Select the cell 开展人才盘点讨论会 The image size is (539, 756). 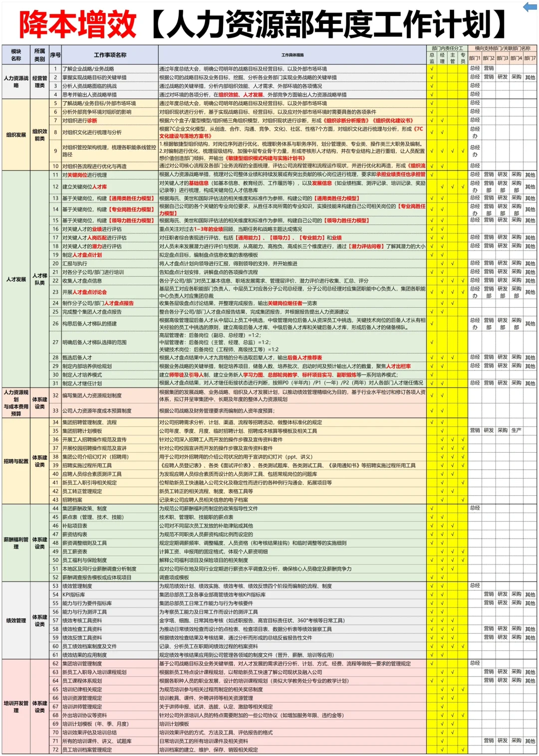(x=110, y=292)
